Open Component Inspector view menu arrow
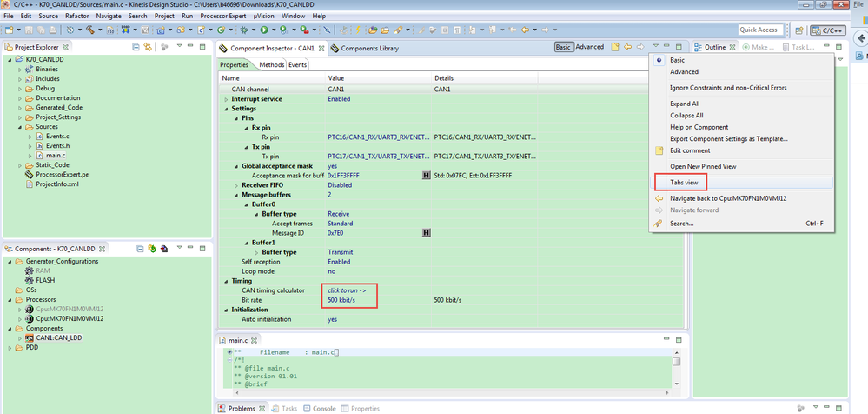 pyautogui.click(x=655, y=46)
